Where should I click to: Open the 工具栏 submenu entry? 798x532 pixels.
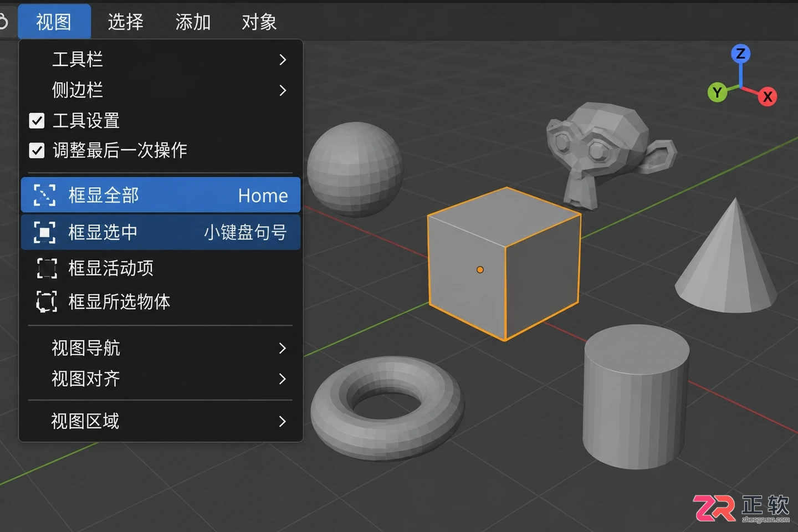(x=161, y=59)
